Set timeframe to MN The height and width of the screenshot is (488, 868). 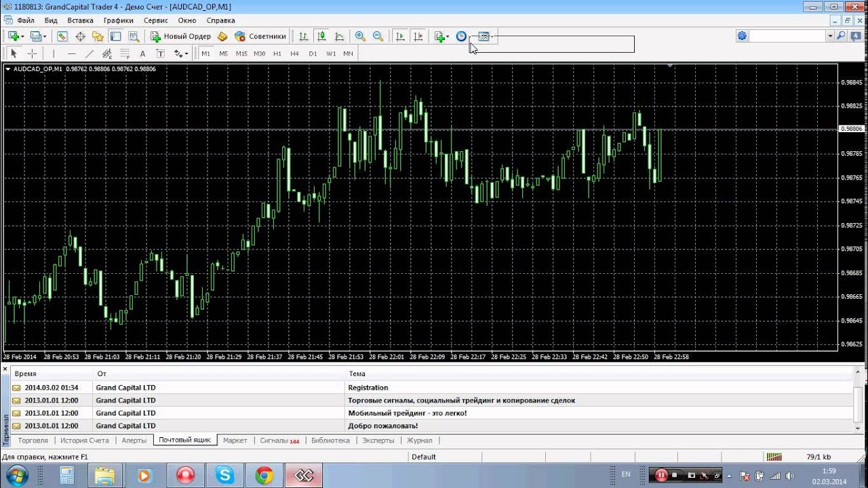point(348,54)
